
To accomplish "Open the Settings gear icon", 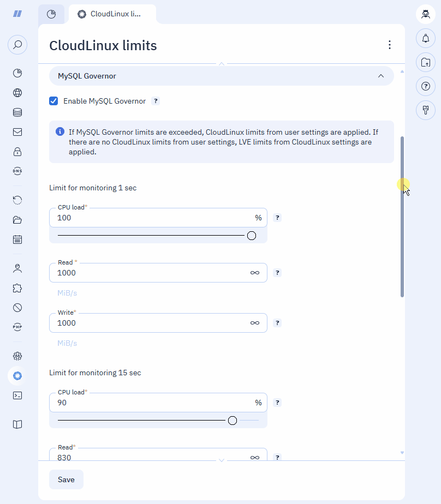I will click(17, 356).
